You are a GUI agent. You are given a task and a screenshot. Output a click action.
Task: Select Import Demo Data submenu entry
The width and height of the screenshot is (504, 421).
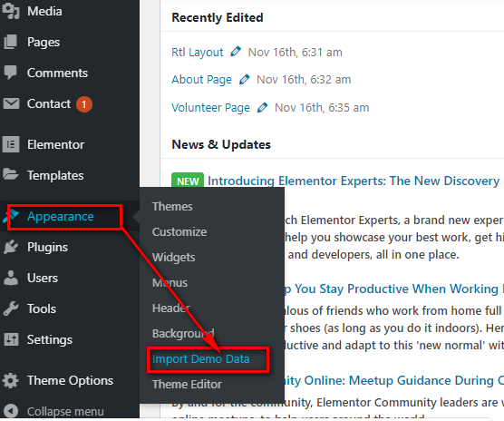[201, 359]
